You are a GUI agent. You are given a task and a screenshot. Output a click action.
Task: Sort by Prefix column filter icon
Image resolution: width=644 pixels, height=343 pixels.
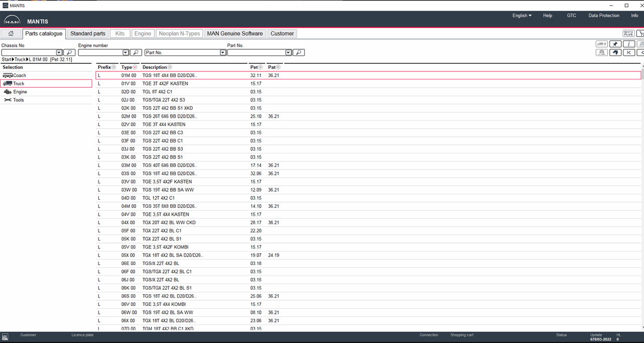[x=114, y=67]
